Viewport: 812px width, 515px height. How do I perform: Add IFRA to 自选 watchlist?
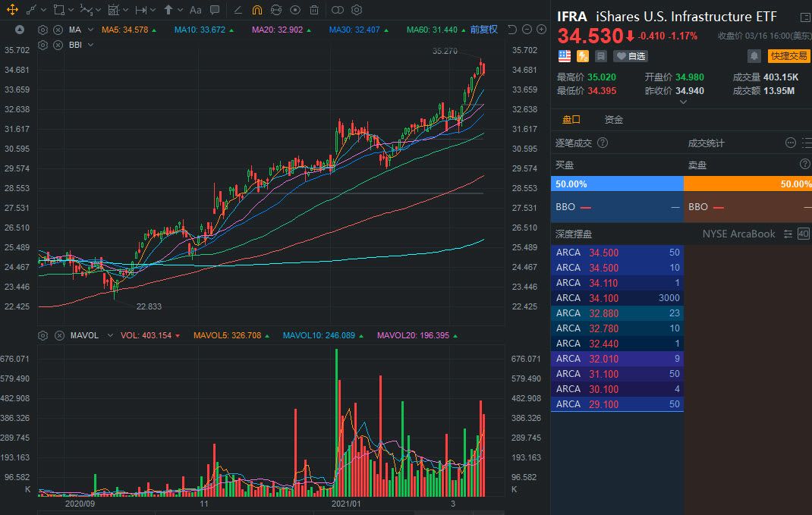(631, 56)
